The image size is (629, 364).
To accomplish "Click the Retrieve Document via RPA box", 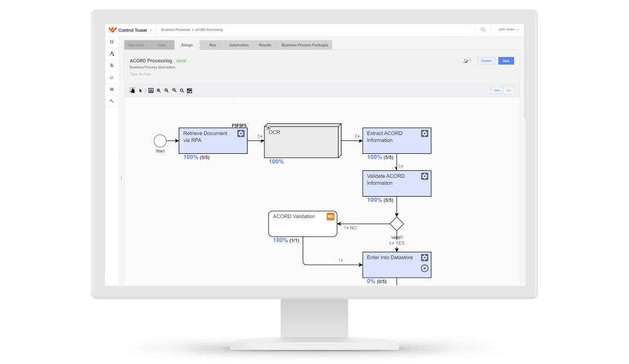I will pos(213,140).
